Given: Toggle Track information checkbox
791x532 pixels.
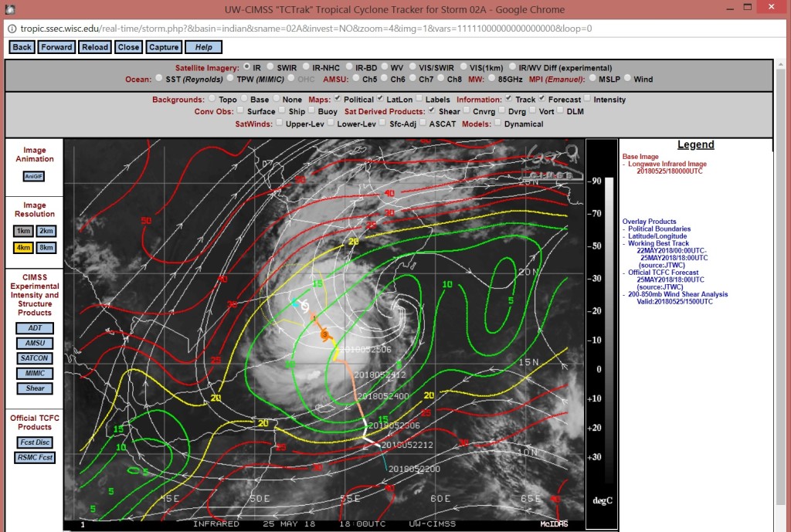Looking at the screenshot, I should click(508, 98).
